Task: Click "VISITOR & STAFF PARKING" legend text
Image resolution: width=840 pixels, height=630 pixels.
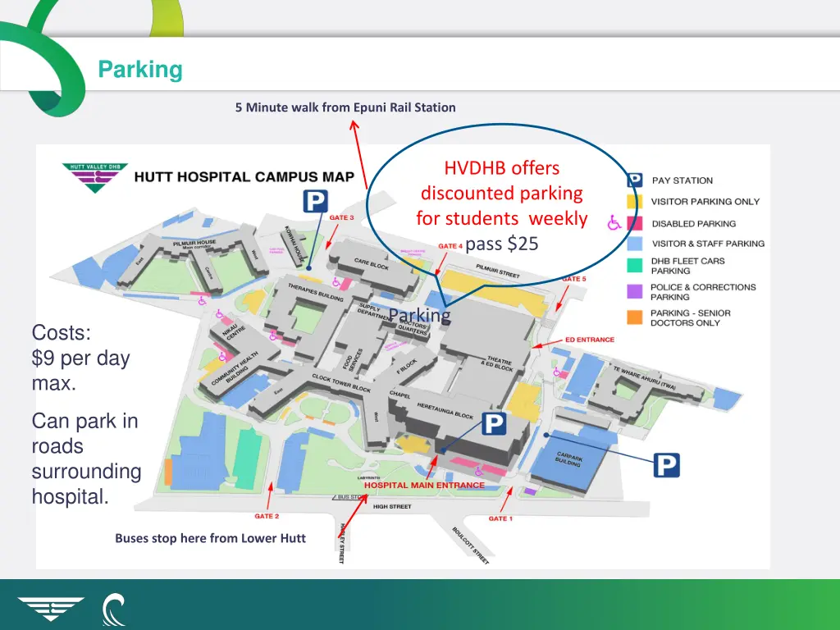Action: click(708, 243)
